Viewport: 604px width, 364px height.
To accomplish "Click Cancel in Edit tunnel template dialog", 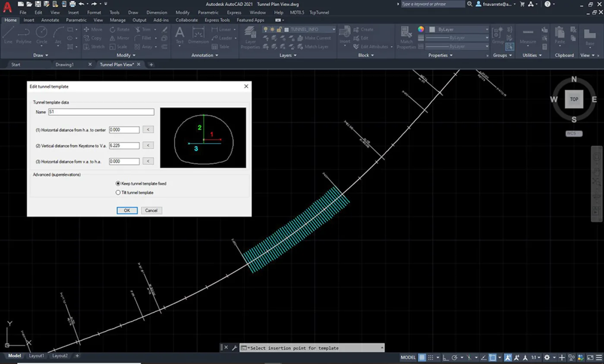I will [x=151, y=210].
